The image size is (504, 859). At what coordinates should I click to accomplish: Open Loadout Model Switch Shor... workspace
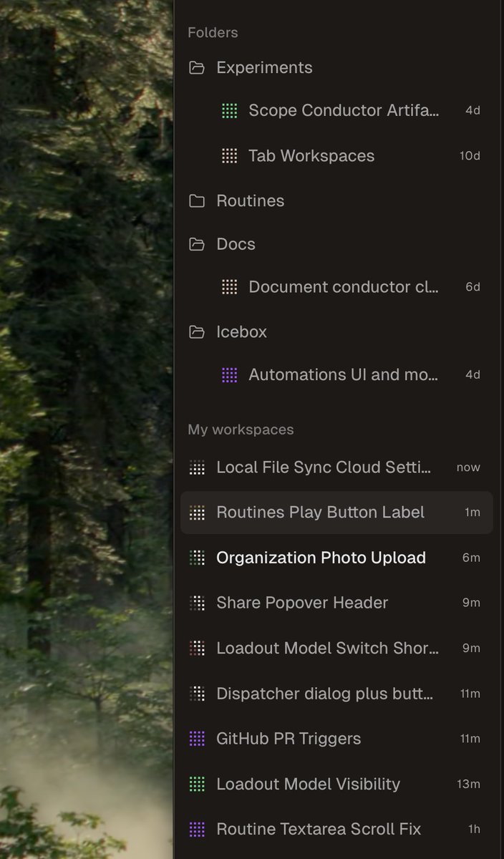336,648
